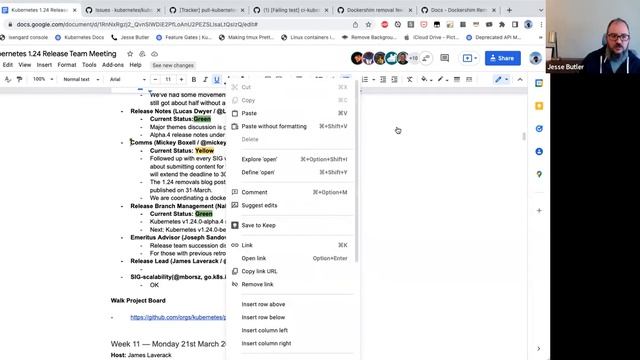Get add-ons with the side panel plus
The width and height of the screenshot is (640, 360).
coord(539,211)
